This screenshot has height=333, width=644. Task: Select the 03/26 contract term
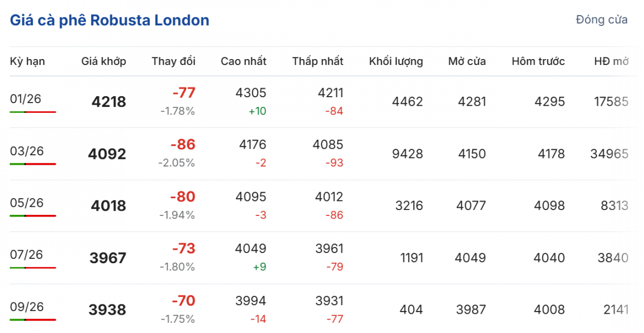click(26, 151)
